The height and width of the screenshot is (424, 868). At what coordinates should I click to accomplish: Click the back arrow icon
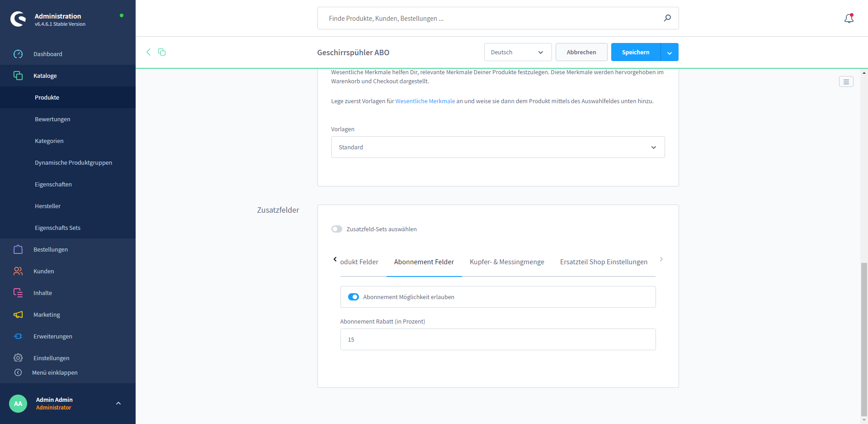(x=148, y=52)
